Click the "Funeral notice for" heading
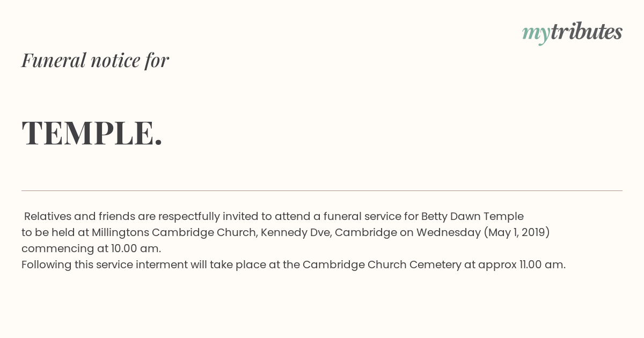Screen dimensions: 644x338 click(95, 60)
